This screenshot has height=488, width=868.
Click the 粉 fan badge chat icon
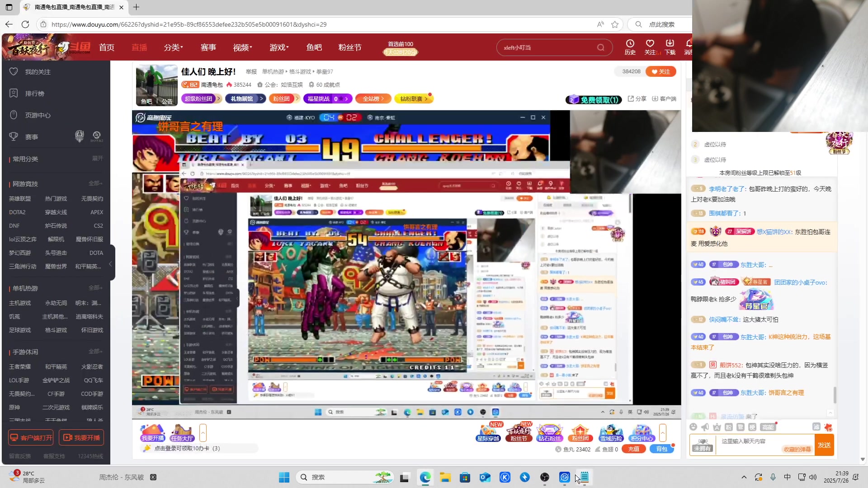tap(729, 427)
